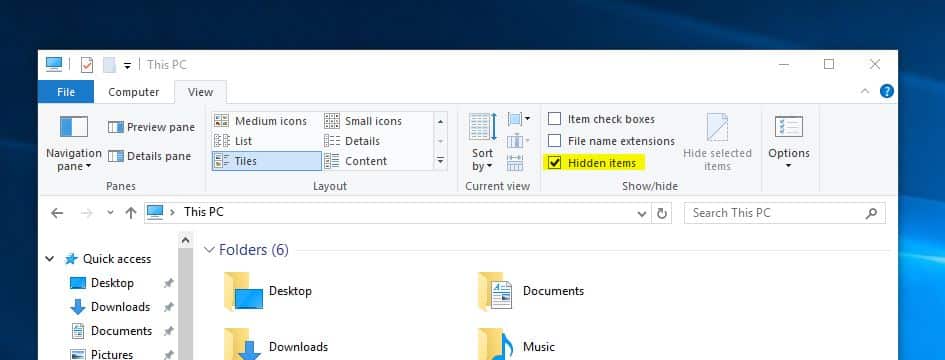Collapse the Quick access tree node
The image size is (945, 360).
pos(50,259)
